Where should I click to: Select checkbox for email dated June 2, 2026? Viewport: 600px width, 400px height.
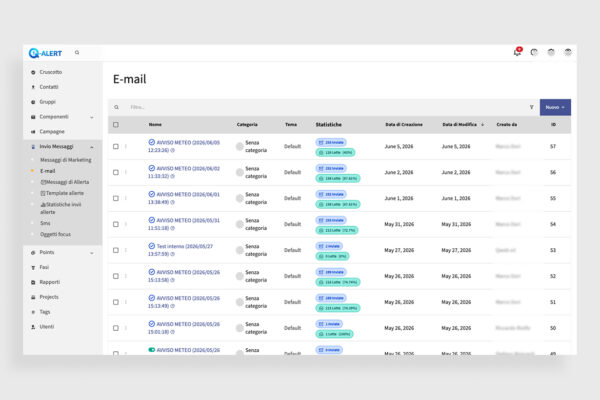tap(116, 172)
